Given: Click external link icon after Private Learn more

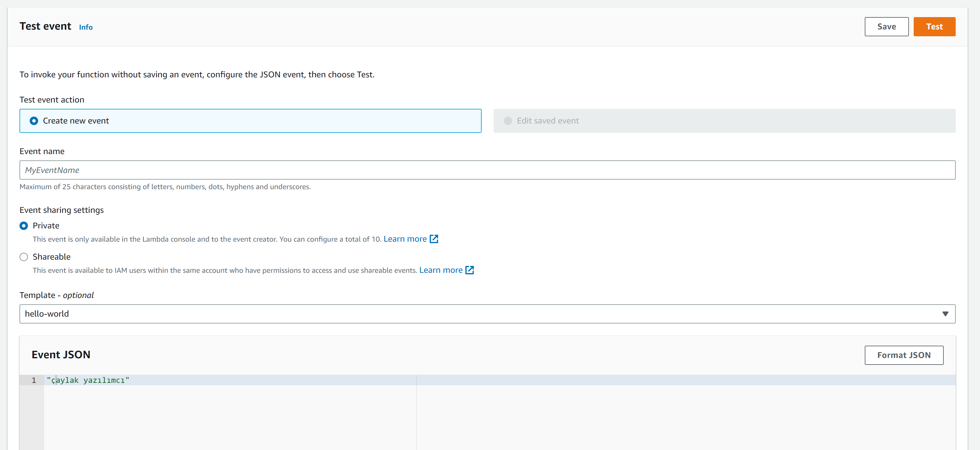Looking at the screenshot, I should [434, 239].
